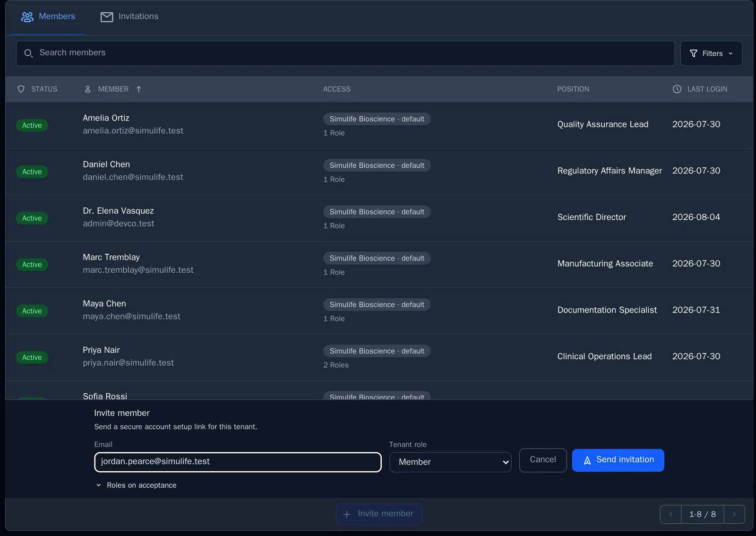
Task: Go to the next page arrow
Action: click(x=734, y=514)
